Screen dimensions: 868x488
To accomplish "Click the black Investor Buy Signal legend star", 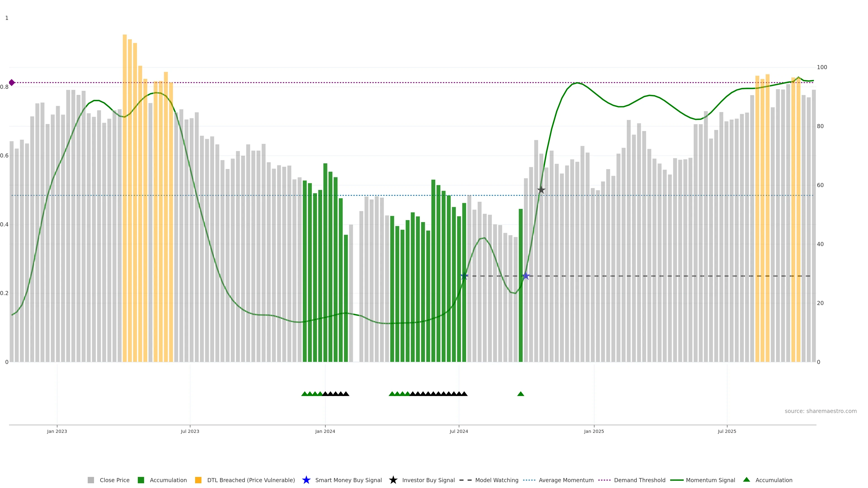I will 393,480.
